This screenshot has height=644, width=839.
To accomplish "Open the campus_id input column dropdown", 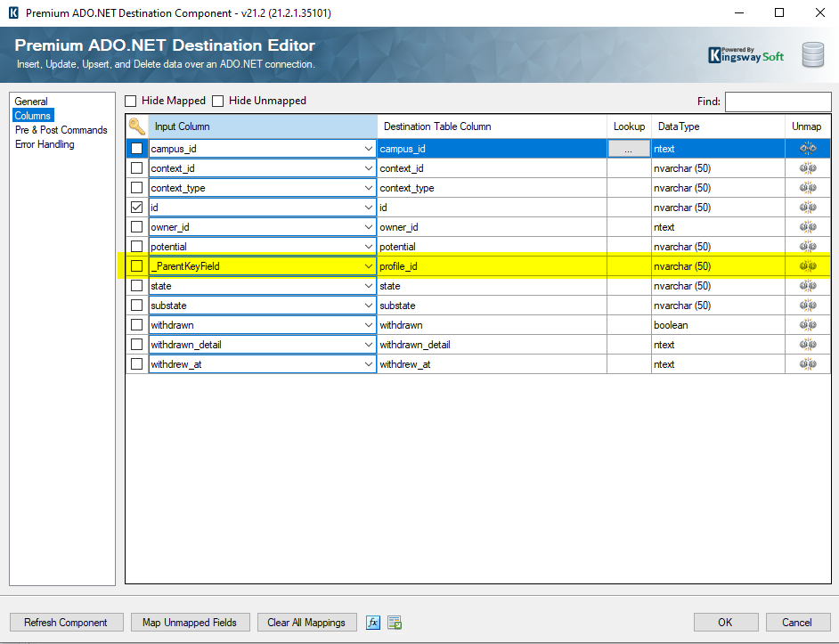I will pos(368,148).
